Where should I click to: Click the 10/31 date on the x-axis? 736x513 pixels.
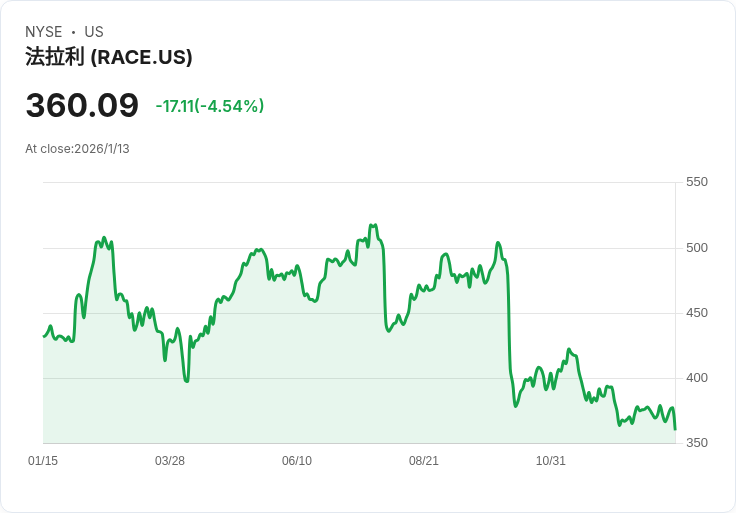click(551, 461)
